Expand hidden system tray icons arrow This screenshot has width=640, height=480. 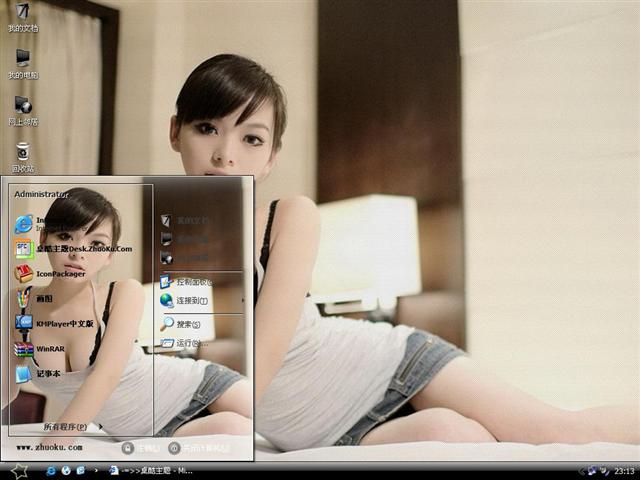581,471
